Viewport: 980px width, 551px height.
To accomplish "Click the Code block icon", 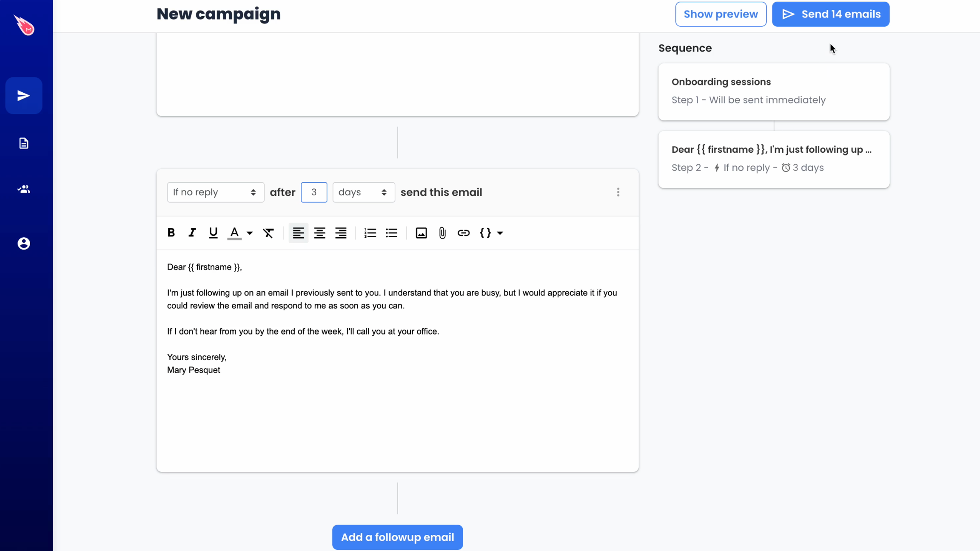I will coord(485,233).
